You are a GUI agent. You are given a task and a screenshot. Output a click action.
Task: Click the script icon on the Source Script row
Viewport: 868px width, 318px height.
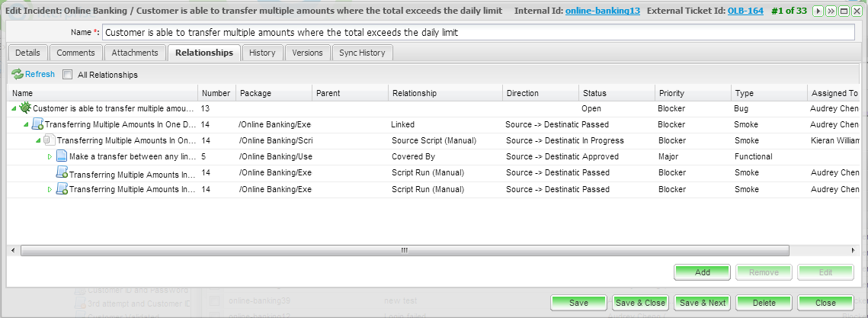[x=50, y=140]
